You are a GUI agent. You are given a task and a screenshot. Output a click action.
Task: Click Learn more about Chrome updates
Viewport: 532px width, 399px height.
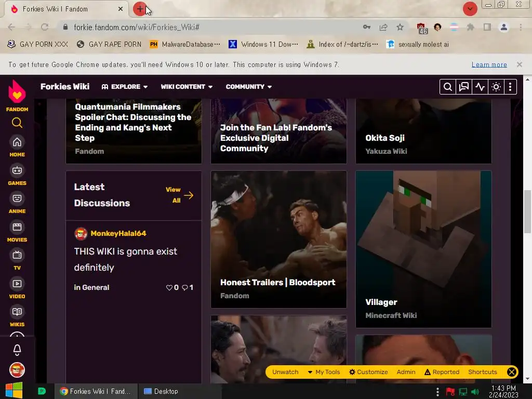click(489, 64)
